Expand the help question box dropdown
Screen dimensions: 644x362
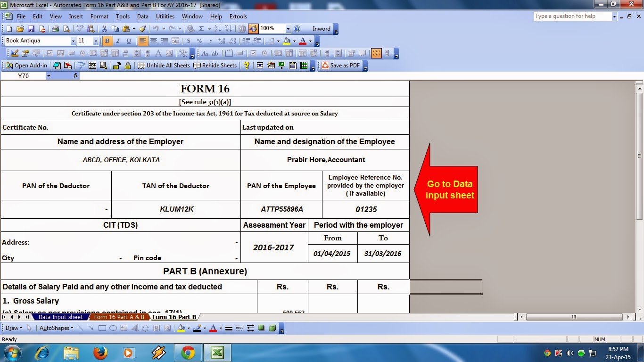tap(614, 16)
